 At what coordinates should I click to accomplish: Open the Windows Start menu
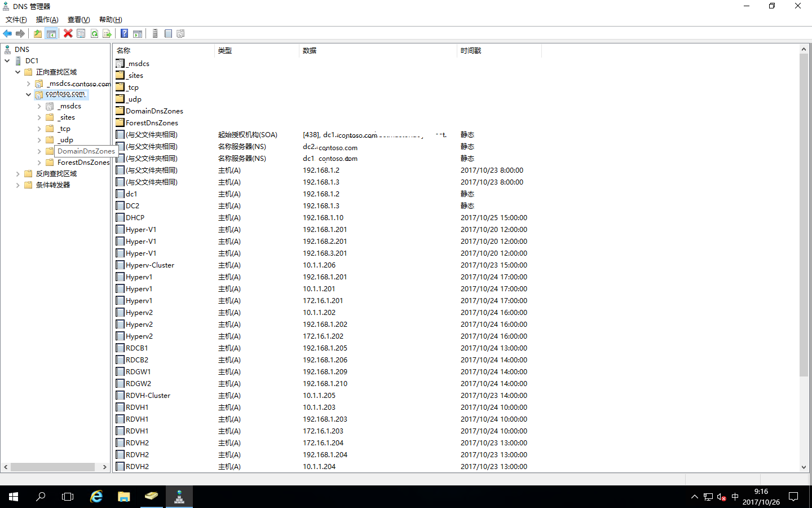tap(14, 497)
